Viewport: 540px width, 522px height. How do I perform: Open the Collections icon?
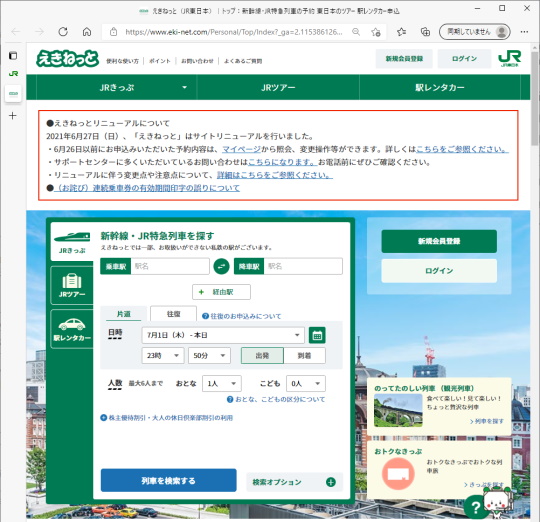coord(425,32)
